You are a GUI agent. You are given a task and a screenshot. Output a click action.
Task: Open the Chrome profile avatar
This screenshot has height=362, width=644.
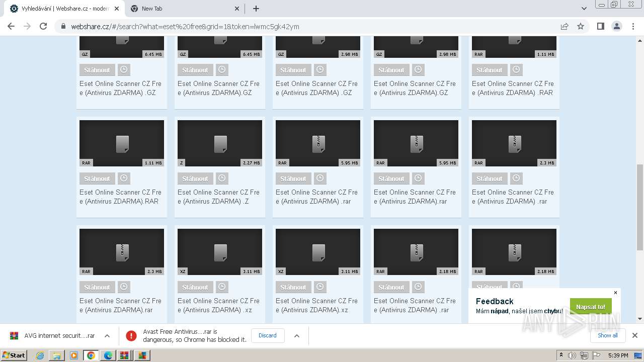pos(616,26)
